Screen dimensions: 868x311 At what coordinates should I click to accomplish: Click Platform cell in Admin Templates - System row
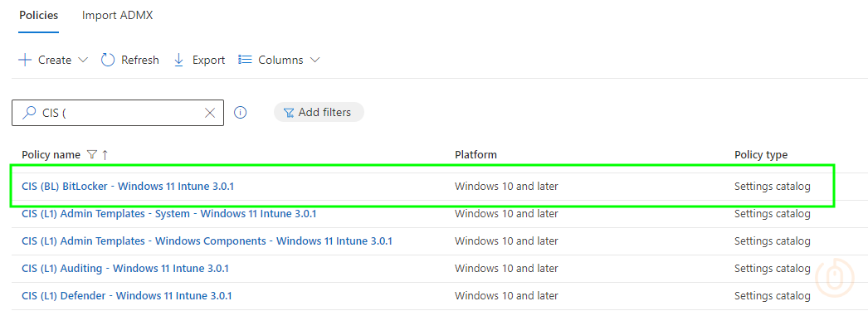[506, 214]
